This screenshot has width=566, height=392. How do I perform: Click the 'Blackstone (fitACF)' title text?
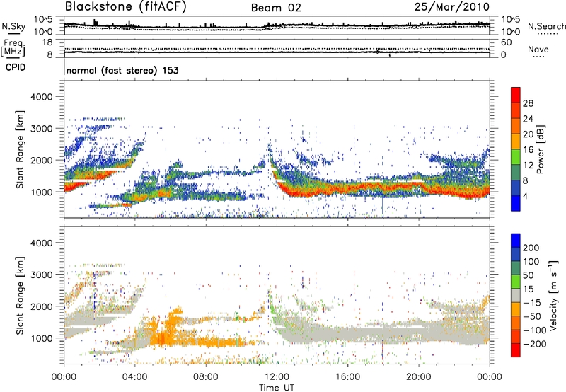click(125, 6)
